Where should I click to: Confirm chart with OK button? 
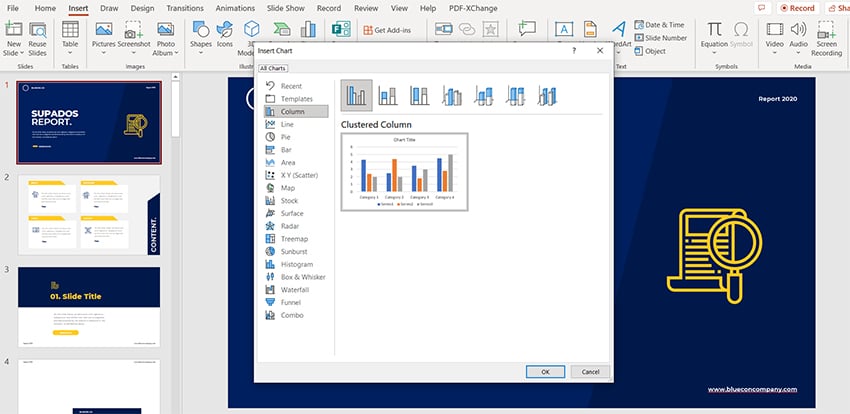[x=545, y=371]
